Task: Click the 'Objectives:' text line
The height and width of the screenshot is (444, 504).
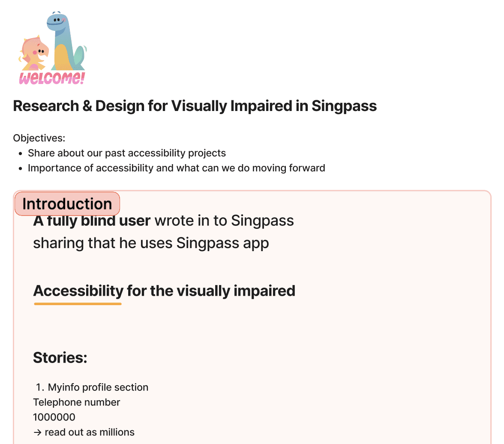Action: click(x=39, y=138)
